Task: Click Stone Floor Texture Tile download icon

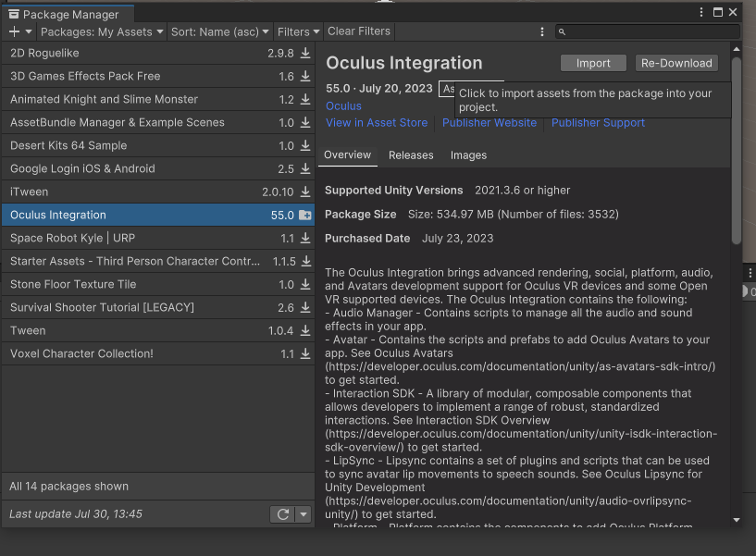Action: [305, 285]
